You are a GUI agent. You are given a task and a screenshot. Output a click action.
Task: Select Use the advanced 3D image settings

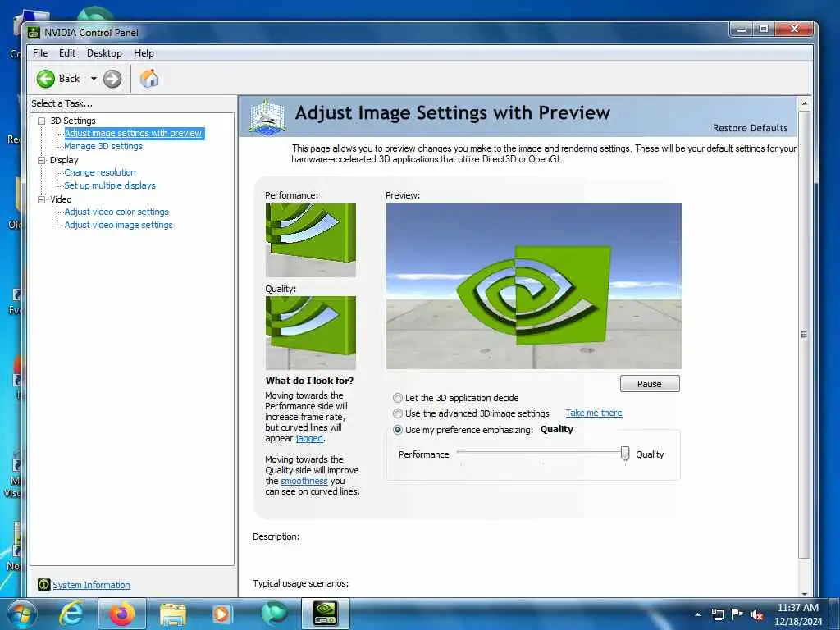(x=398, y=413)
